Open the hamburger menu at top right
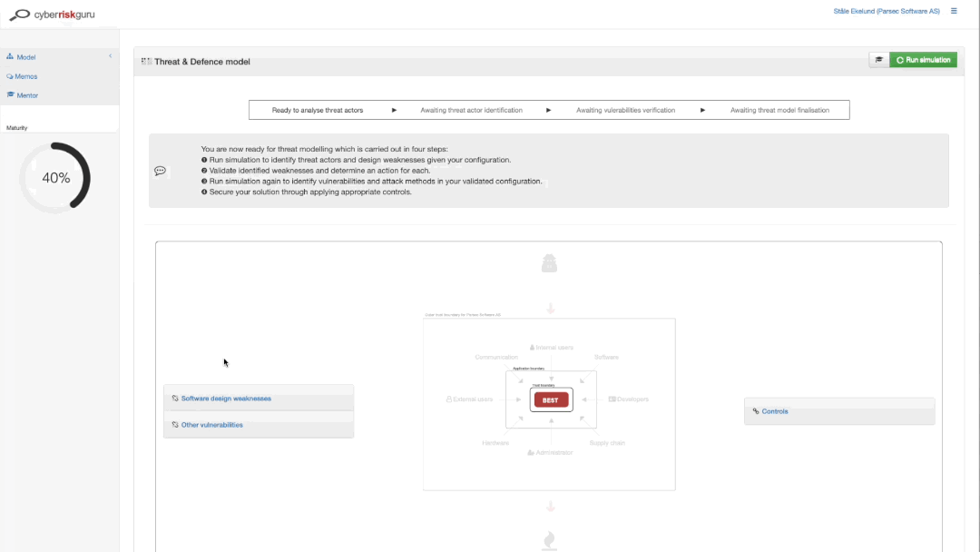 coord(954,11)
